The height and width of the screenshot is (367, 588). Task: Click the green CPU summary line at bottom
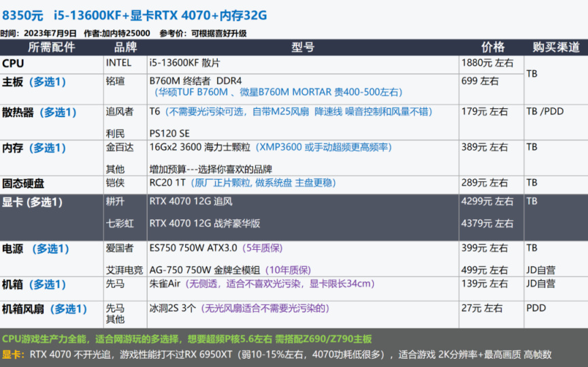click(186, 339)
